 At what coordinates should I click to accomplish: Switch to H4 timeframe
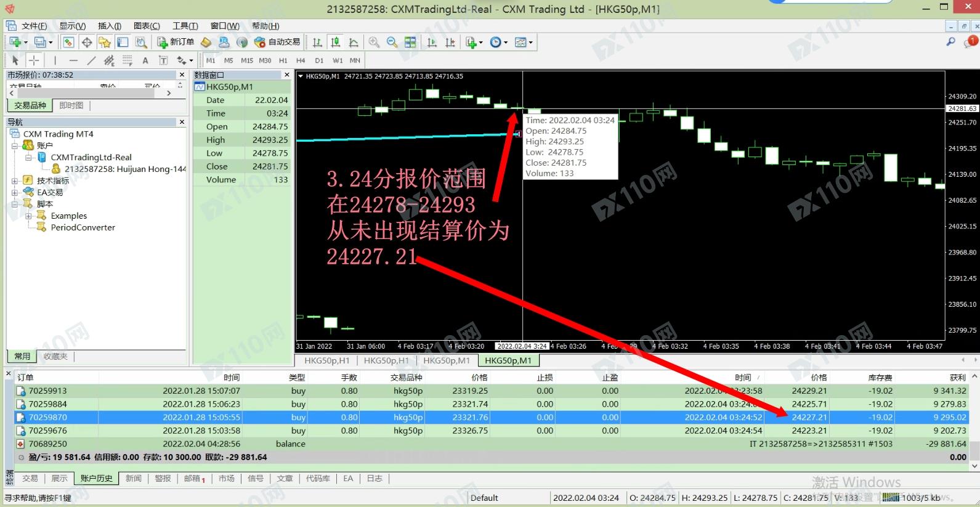click(x=301, y=60)
